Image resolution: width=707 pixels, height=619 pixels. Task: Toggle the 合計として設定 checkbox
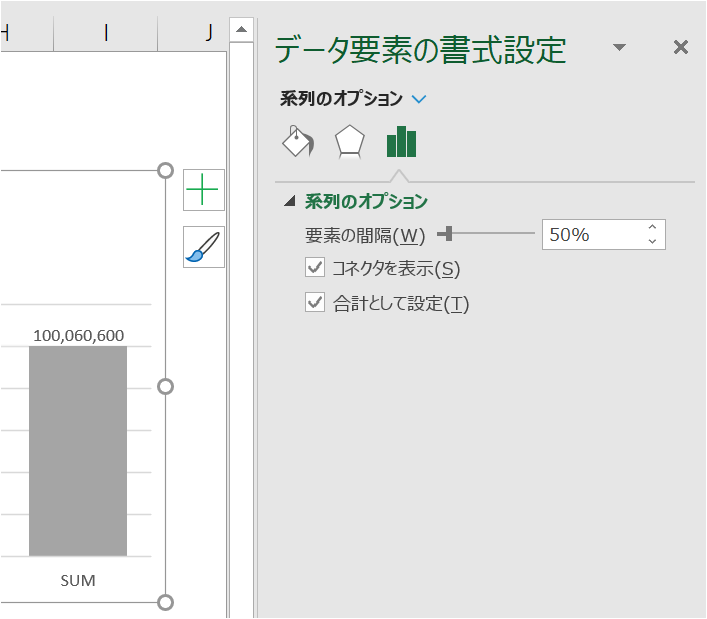315,302
